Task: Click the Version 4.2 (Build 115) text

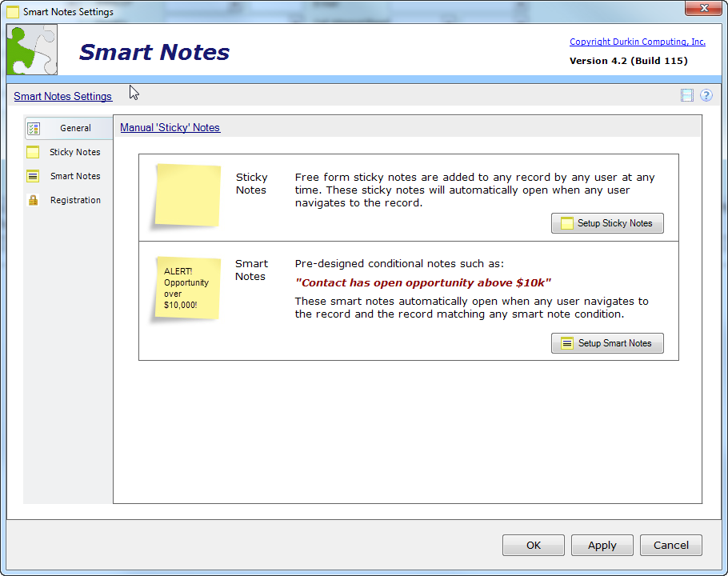Action: [x=629, y=62]
